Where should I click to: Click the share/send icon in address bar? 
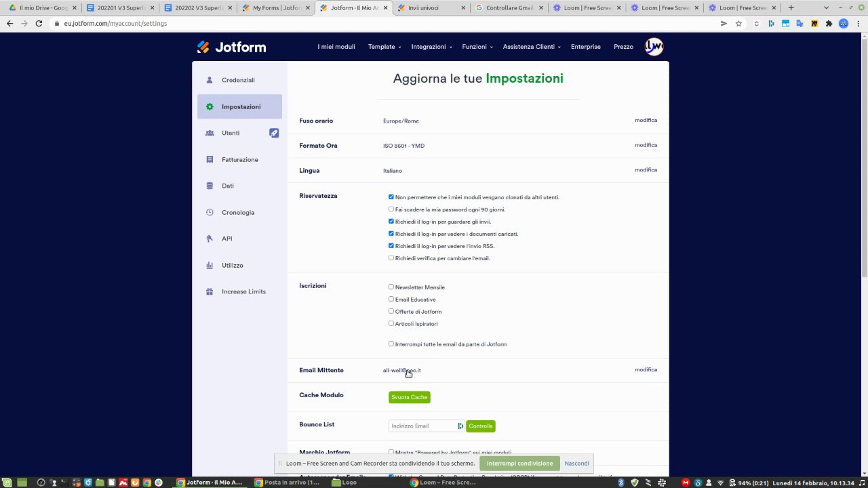click(x=724, y=23)
